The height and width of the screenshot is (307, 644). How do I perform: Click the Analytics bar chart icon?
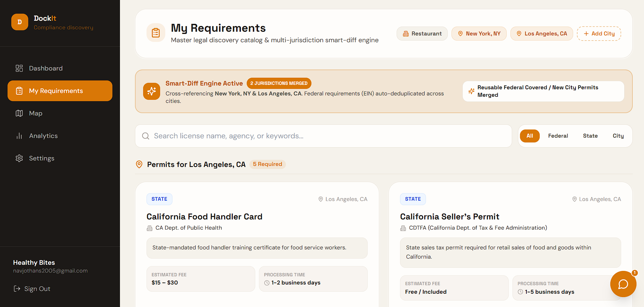click(19, 136)
